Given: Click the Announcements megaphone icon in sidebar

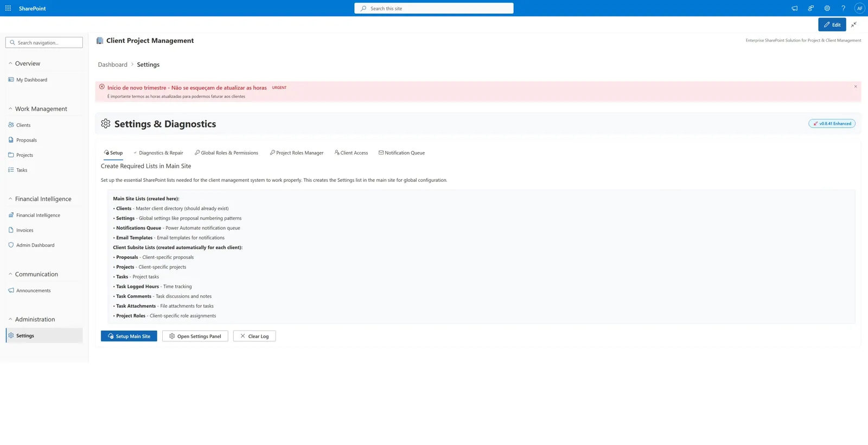Looking at the screenshot, I should pyautogui.click(x=11, y=290).
